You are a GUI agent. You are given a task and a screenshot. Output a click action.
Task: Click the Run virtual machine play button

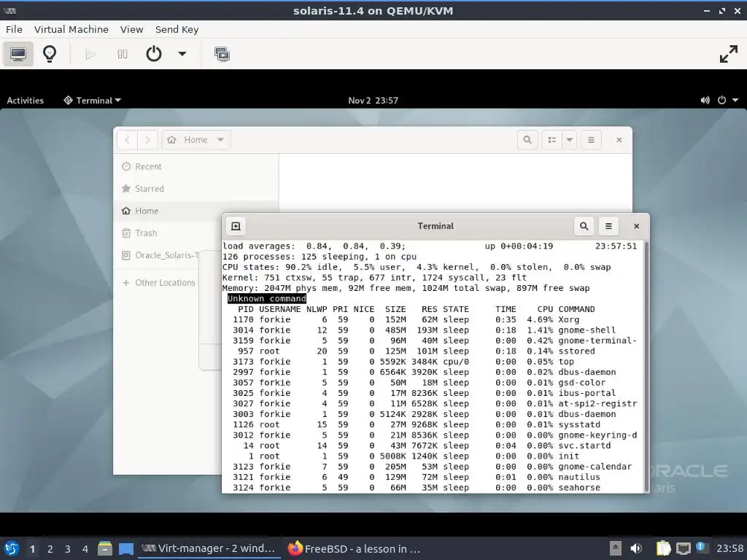pos(90,54)
